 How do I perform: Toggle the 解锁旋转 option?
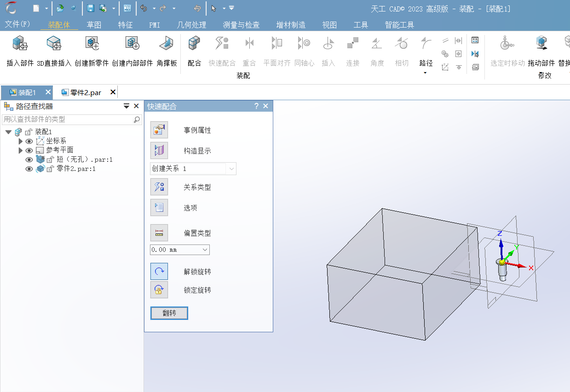tap(159, 272)
